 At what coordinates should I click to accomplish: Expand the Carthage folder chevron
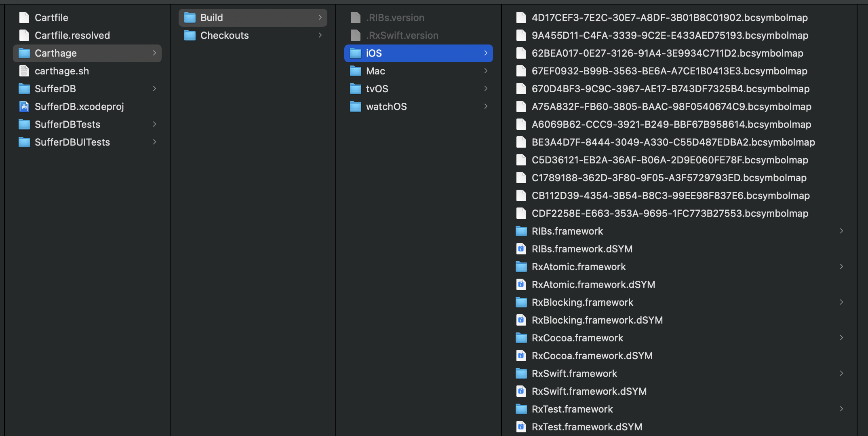[154, 53]
